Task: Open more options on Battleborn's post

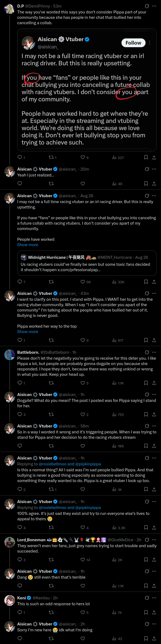Action: pos(154,352)
